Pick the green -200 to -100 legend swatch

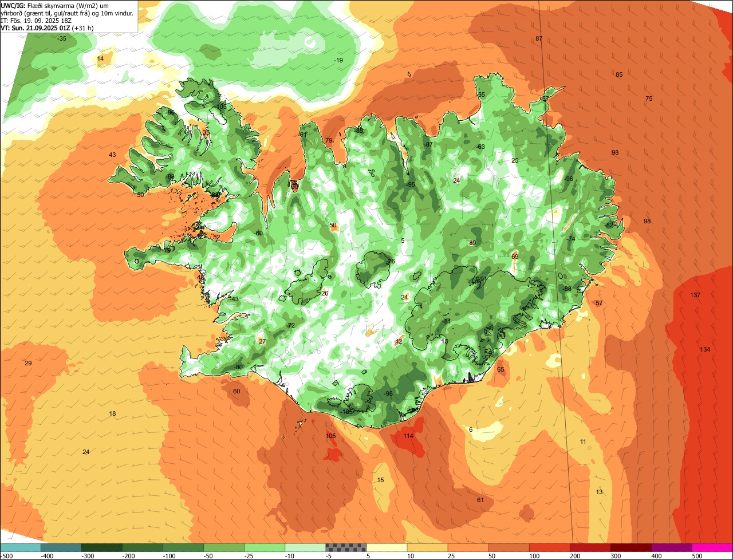pos(142,547)
